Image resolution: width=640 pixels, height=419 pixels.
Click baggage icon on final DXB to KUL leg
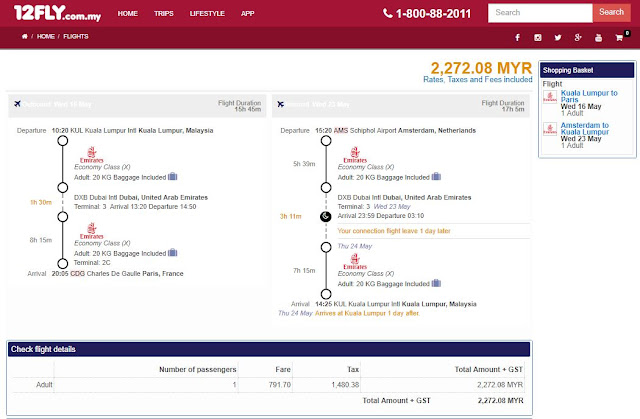coord(436,283)
